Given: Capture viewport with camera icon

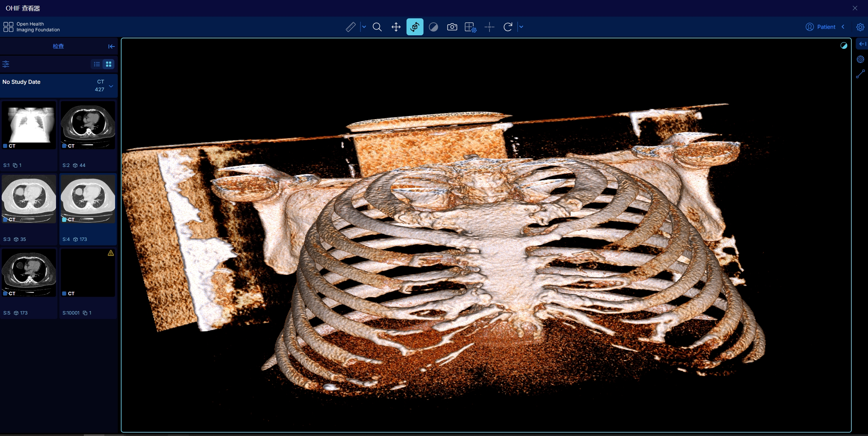Looking at the screenshot, I should [x=452, y=27].
